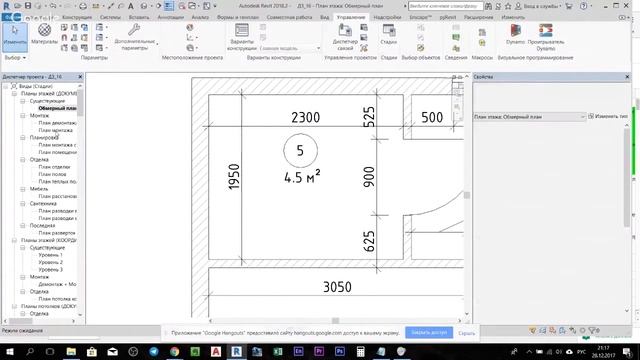
Task: Open Варианты конструкции (Design Options)
Action: (x=242, y=37)
